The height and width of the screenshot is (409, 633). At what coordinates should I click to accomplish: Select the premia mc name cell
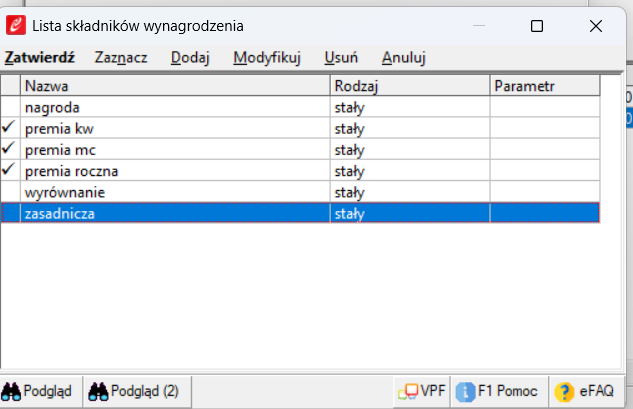coord(175,149)
